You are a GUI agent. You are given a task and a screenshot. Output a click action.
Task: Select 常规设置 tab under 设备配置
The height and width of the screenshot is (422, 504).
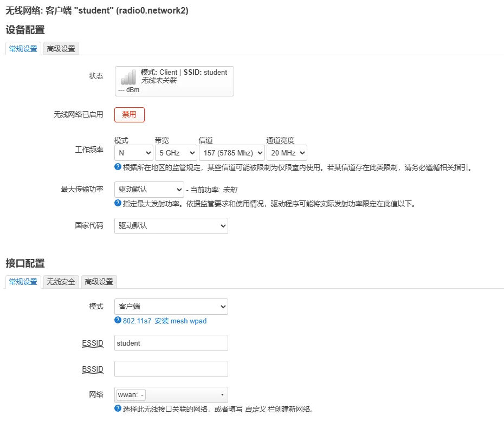(x=23, y=49)
